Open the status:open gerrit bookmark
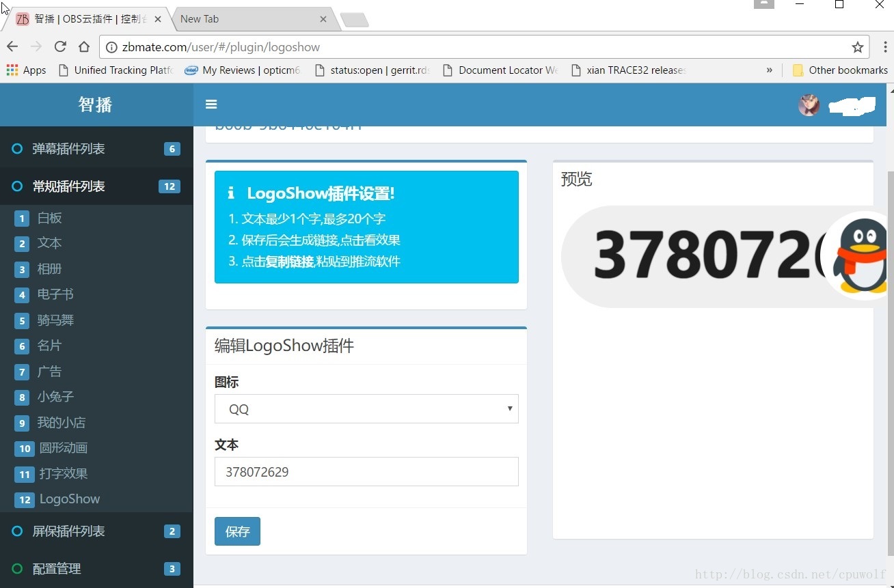 pos(372,70)
